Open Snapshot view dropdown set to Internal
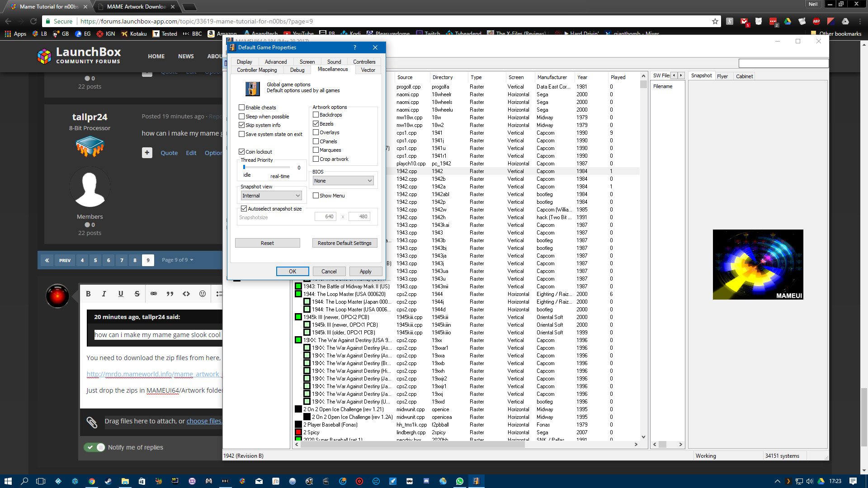The width and height of the screenshot is (868, 488). (x=271, y=196)
